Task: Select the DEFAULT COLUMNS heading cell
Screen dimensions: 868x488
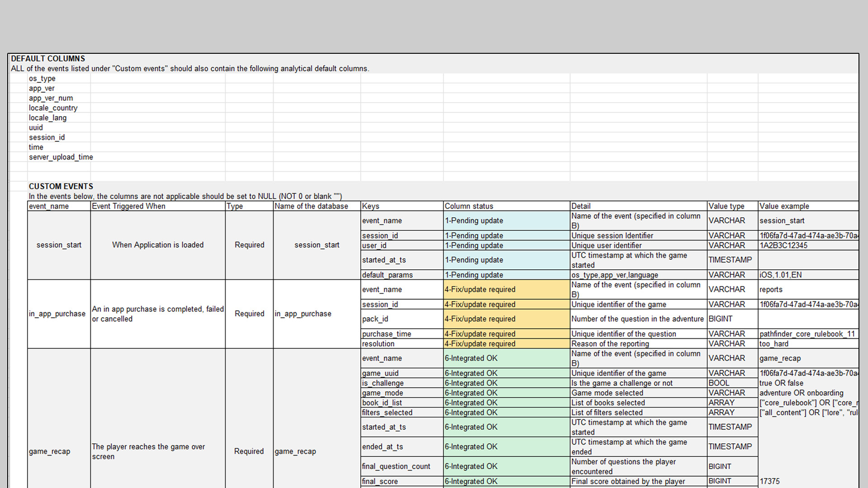Action: point(48,59)
